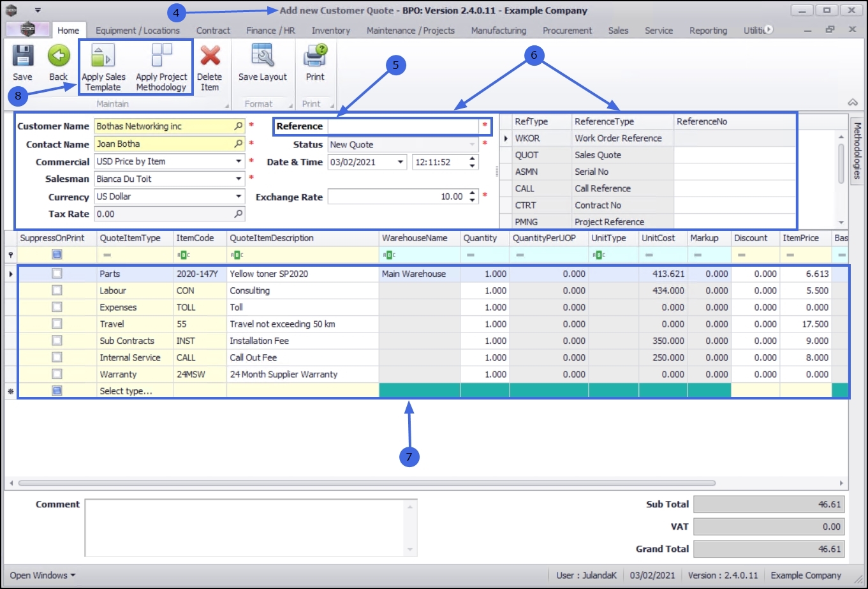Open the Methodologies side panel

pyautogui.click(x=857, y=151)
